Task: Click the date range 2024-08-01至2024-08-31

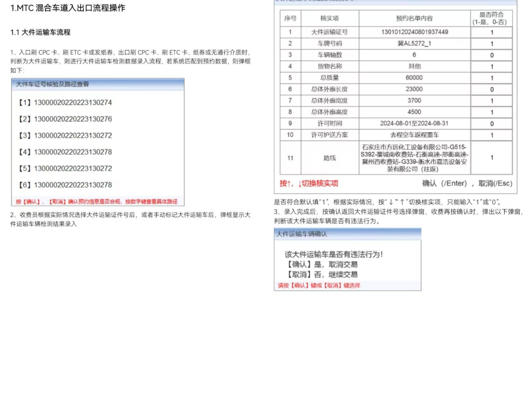Action: click(414, 123)
